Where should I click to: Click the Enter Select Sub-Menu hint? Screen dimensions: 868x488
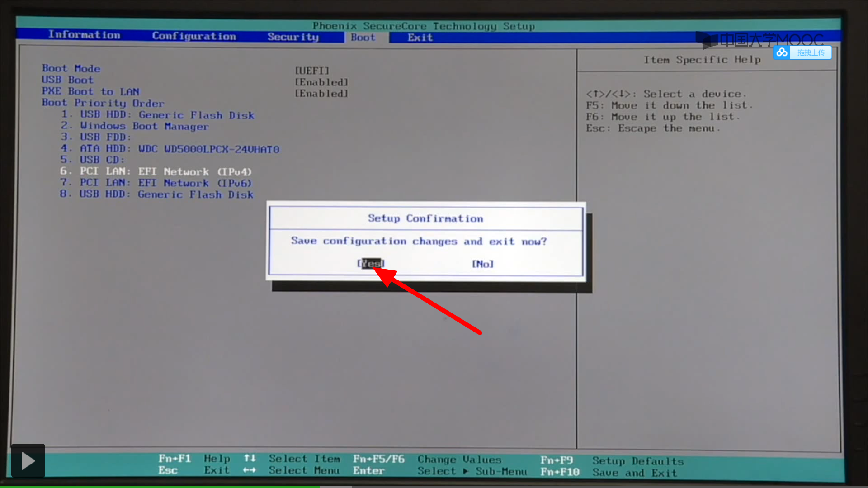[x=440, y=471]
